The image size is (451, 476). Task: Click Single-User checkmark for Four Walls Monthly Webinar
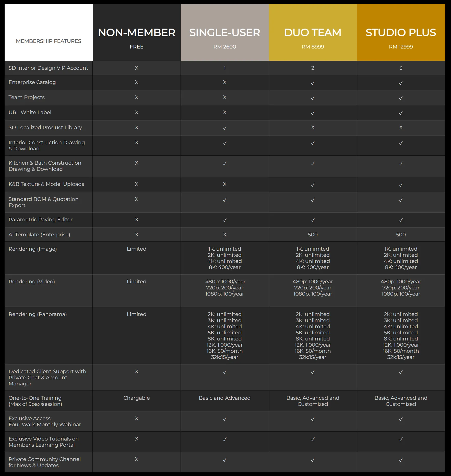click(224, 419)
